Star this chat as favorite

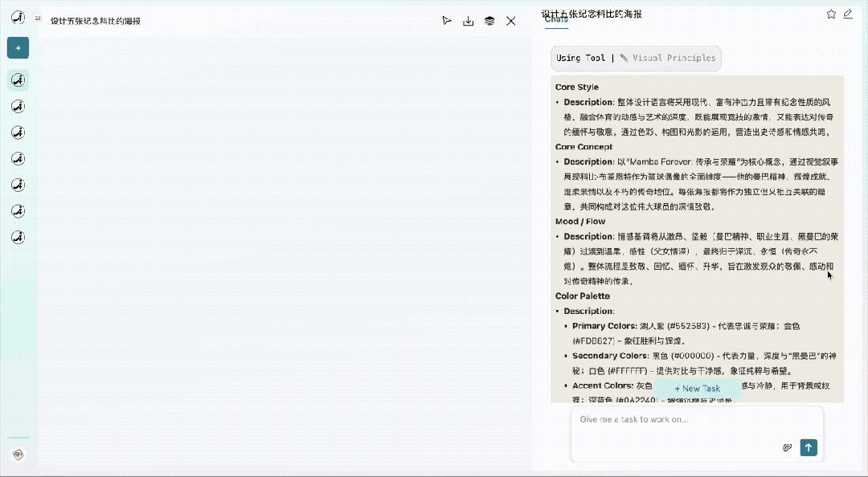[x=831, y=14]
